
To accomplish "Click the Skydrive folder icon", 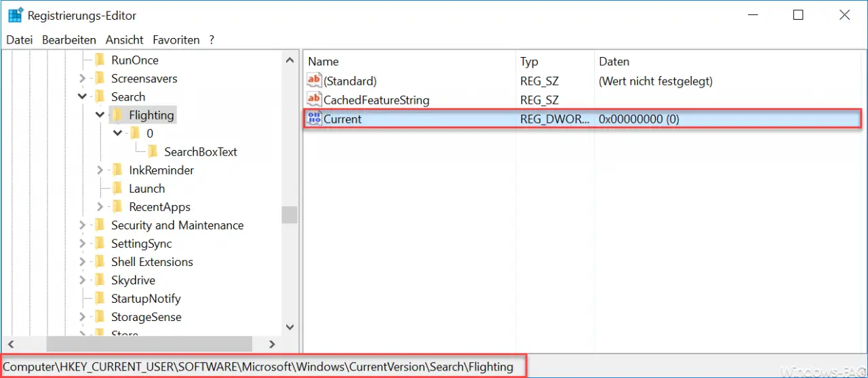I will (100, 280).
